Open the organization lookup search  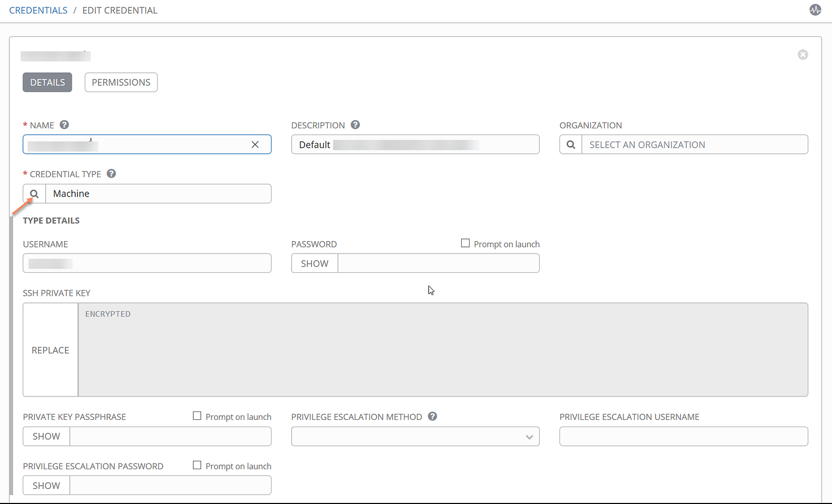click(571, 144)
